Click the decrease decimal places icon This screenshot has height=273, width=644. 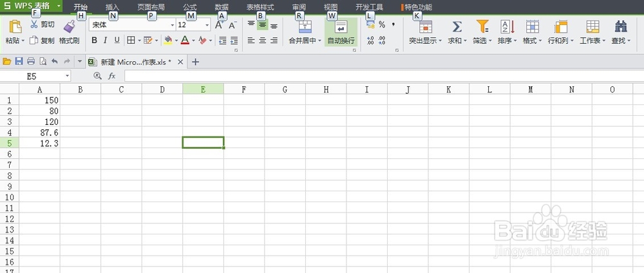coord(382,40)
